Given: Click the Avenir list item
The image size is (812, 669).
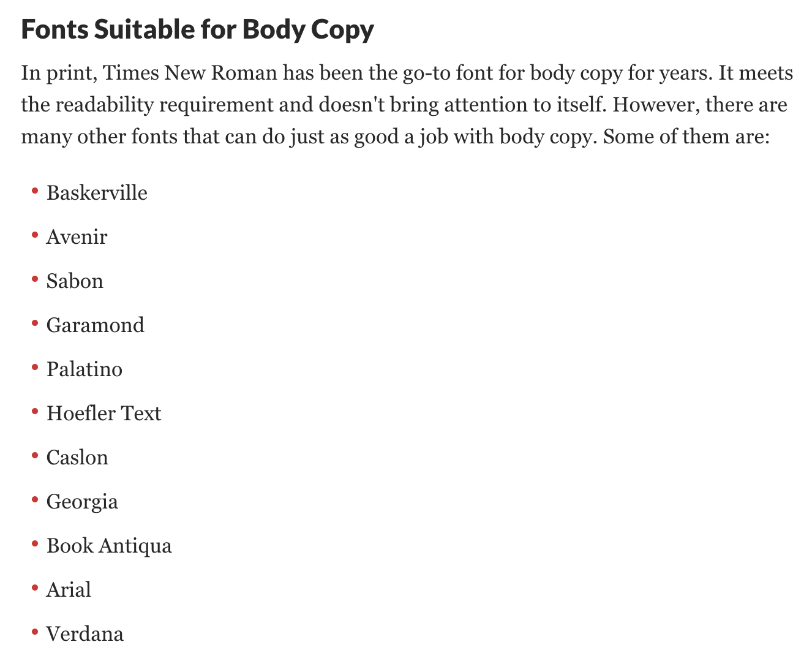Looking at the screenshot, I should [x=77, y=237].
